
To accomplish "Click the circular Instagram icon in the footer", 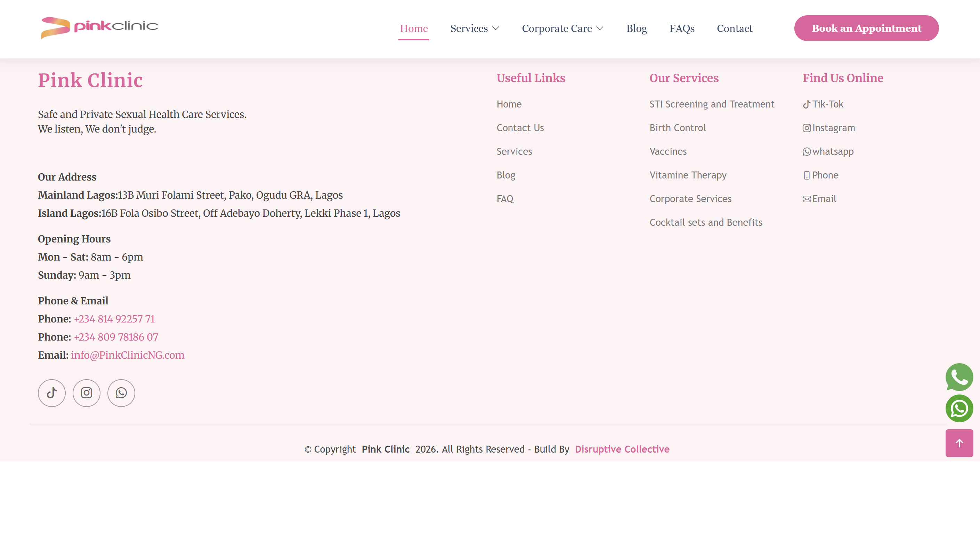I will [x=86, y=393].
